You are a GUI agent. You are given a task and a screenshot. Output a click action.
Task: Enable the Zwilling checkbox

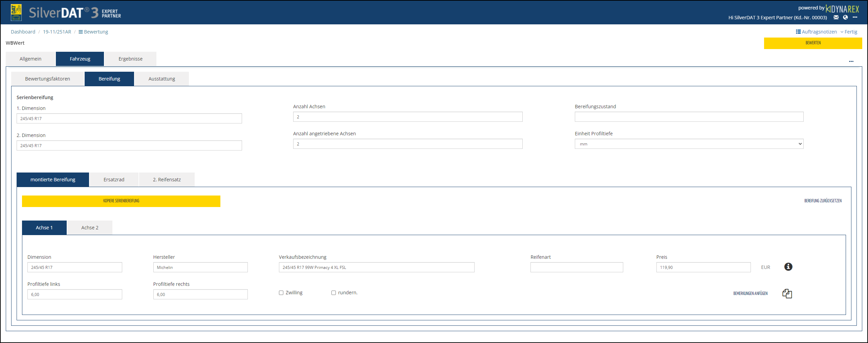(x=281, y=293)
